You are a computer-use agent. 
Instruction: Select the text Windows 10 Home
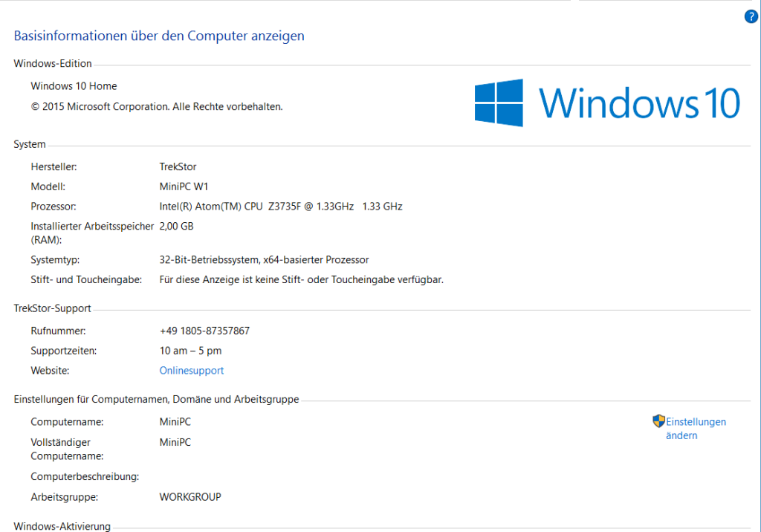point(74,86)
